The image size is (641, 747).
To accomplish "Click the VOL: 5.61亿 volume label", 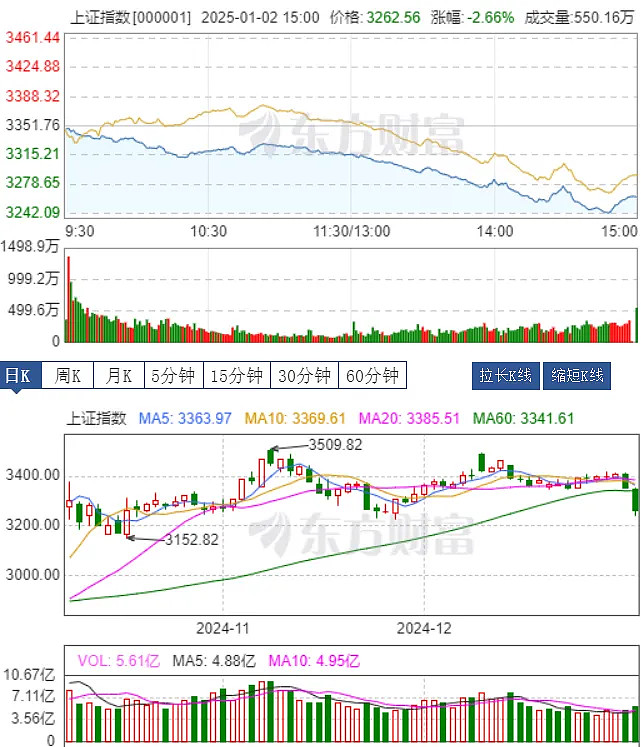I will pyautogui.click(x=118, y=660).
